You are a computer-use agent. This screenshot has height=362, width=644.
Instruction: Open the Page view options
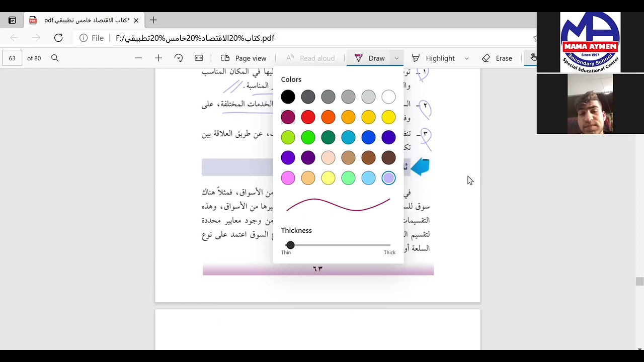click(244, 58)
